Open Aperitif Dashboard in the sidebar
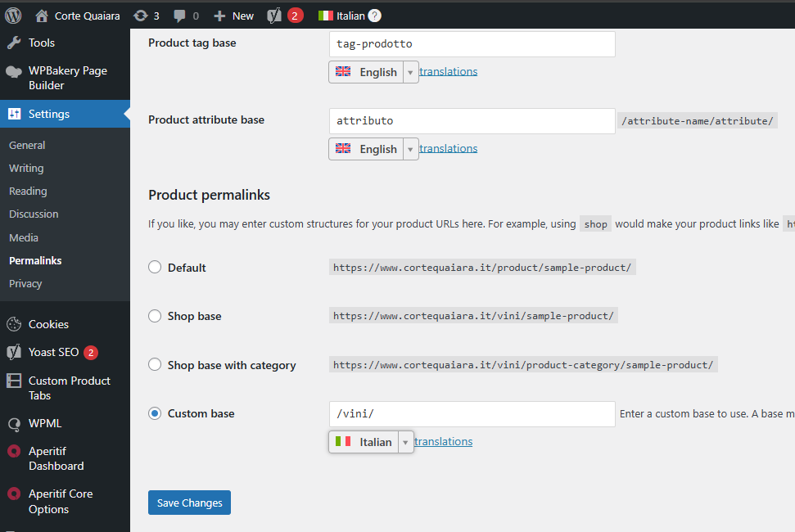 click(56, 458)
